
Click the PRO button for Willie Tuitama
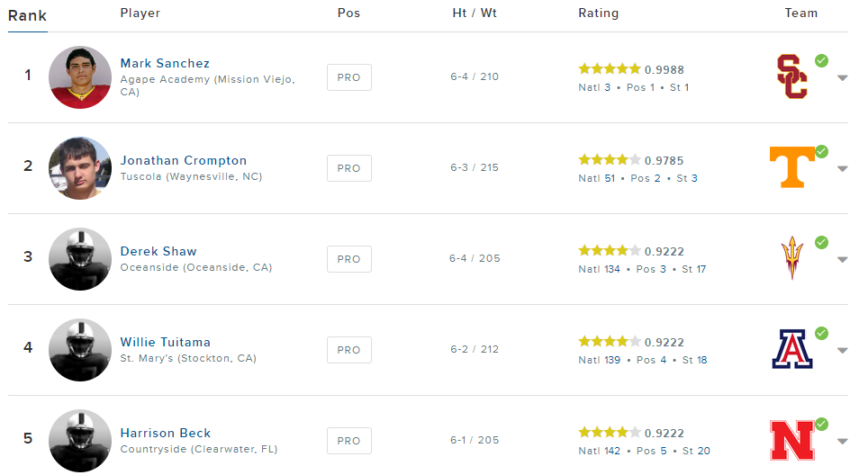(x=348, y=350)
